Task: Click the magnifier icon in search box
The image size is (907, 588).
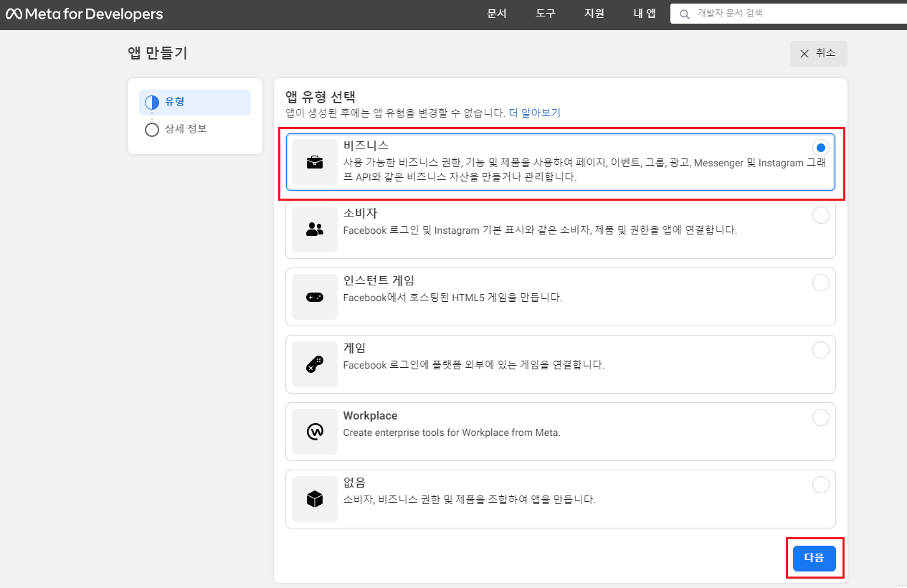Action: [x=685, y=14]
